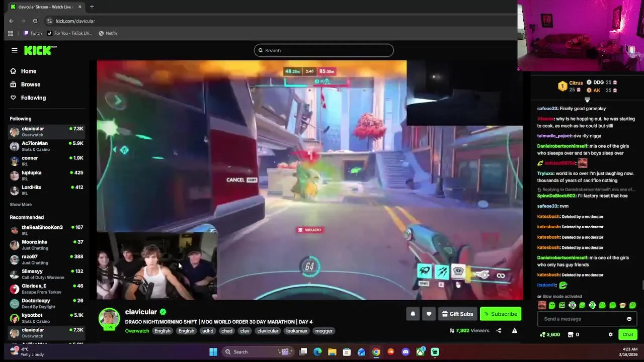This screenshot has width=644, height=362.
Task: Insert the first mustache face emote
Action: click(542, 305)
